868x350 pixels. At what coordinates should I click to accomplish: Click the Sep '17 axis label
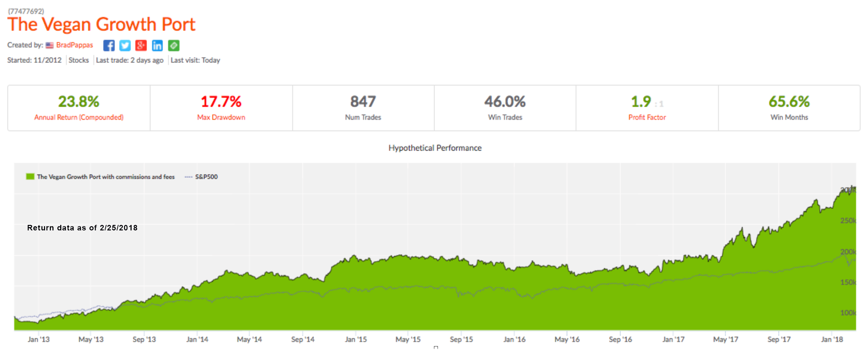point(779,340)
